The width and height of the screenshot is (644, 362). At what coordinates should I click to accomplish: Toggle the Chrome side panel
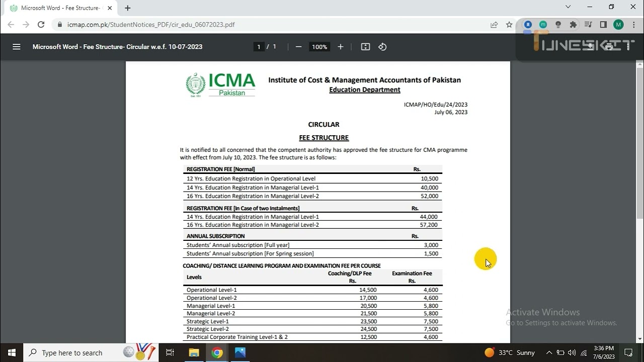pyautogui.click(x=603, y=24)
